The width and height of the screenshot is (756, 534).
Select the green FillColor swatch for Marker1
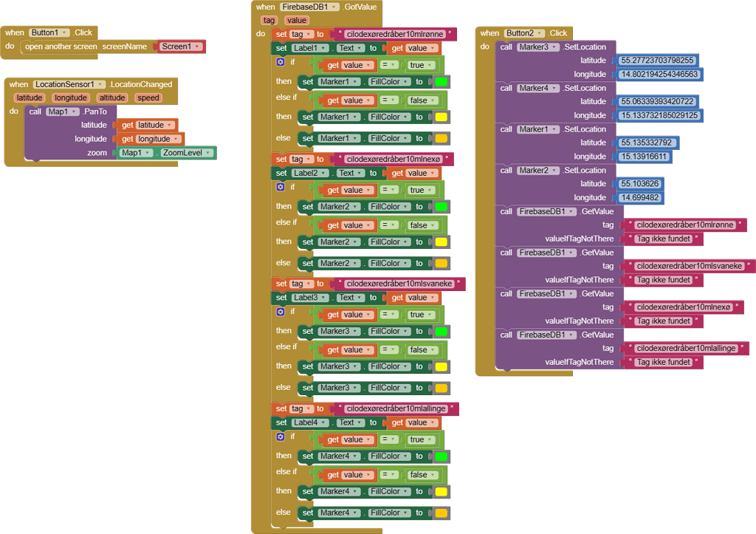(441, 82)
